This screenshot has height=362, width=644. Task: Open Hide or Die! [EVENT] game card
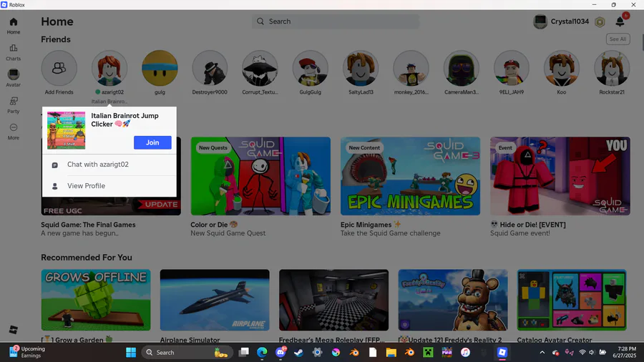[x=560, y=176]
